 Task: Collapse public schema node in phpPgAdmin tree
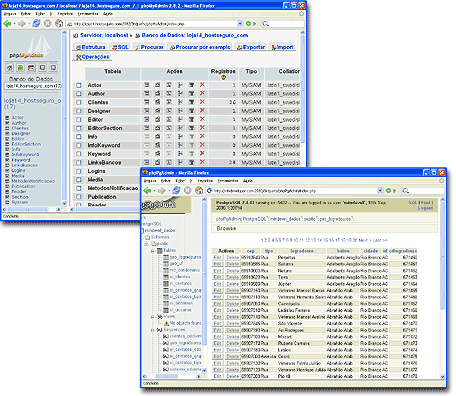point(146,244)
